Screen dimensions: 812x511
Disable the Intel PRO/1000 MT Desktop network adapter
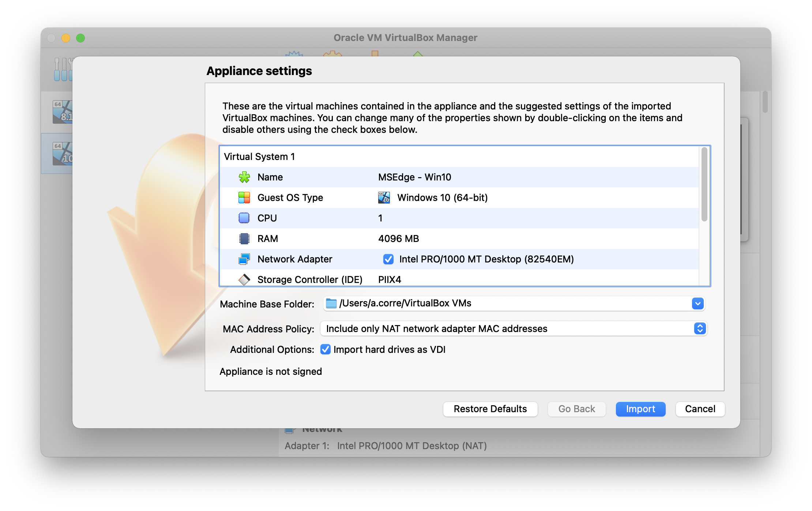pos(388,259)
